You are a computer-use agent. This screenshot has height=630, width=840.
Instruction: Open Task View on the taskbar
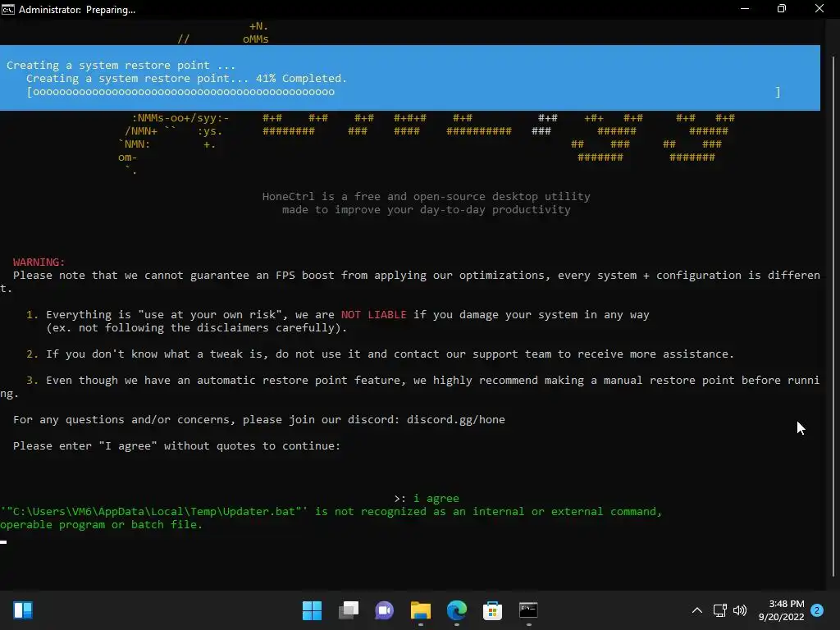[348, 609]
